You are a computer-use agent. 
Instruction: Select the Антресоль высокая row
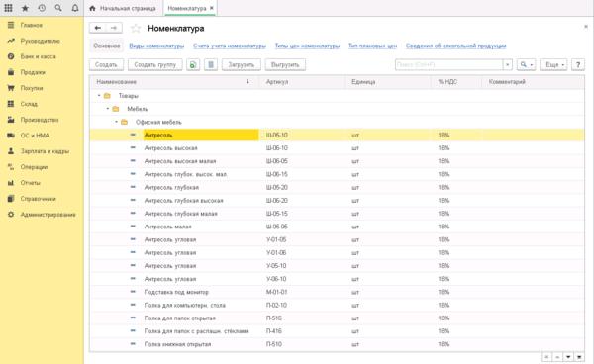click(x=338, y=148)
